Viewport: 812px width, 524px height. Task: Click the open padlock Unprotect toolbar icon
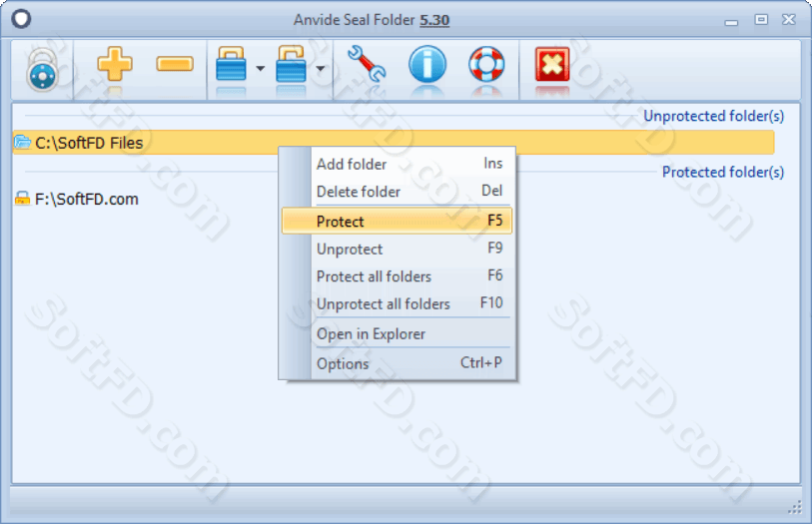[291, 64]
